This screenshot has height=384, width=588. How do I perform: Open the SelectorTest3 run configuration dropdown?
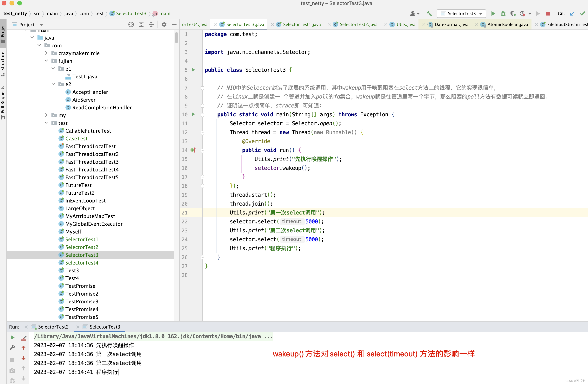point(461,14)
